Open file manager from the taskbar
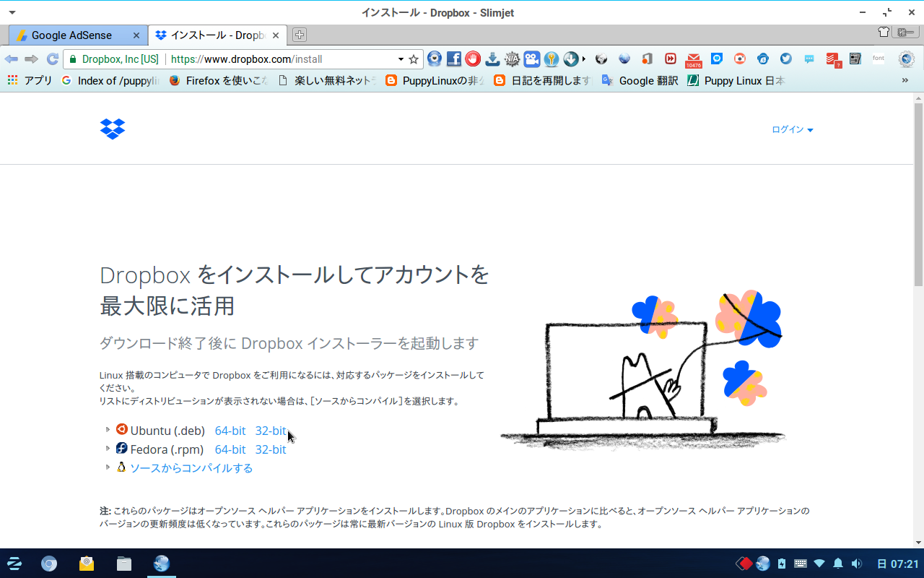Viewport: 924px width, 578px height. (124, 564)
